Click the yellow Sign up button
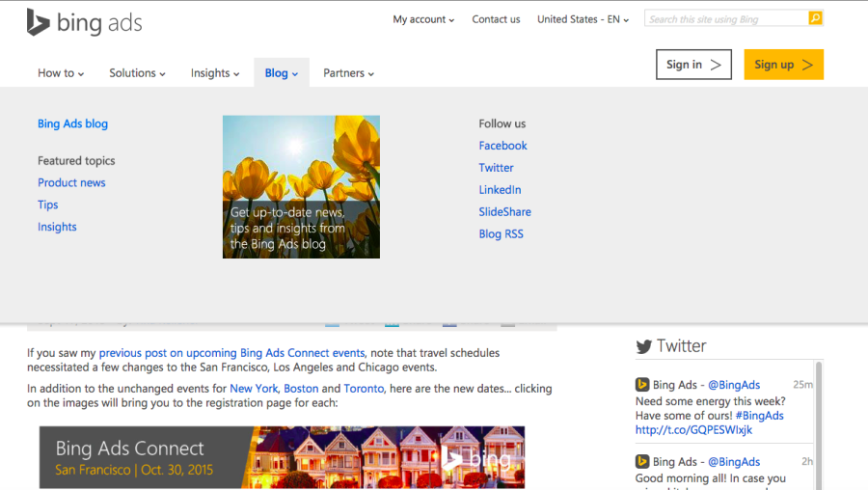 (784, 65)
